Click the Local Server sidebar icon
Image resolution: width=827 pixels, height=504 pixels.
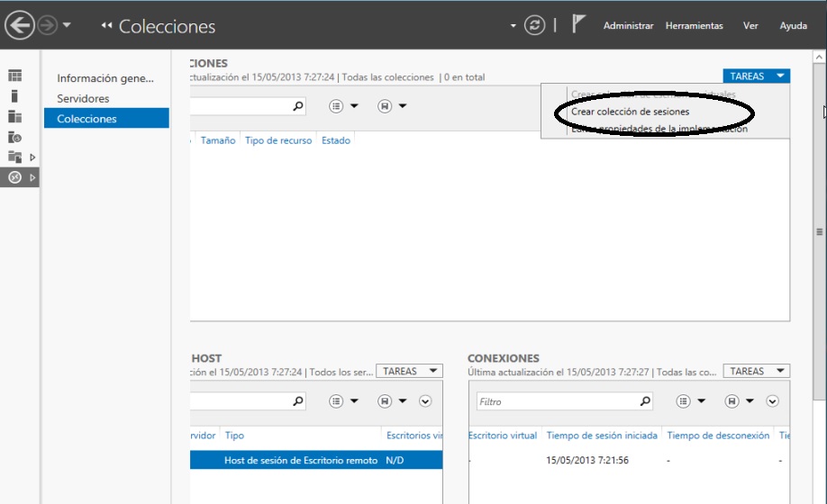15,96
